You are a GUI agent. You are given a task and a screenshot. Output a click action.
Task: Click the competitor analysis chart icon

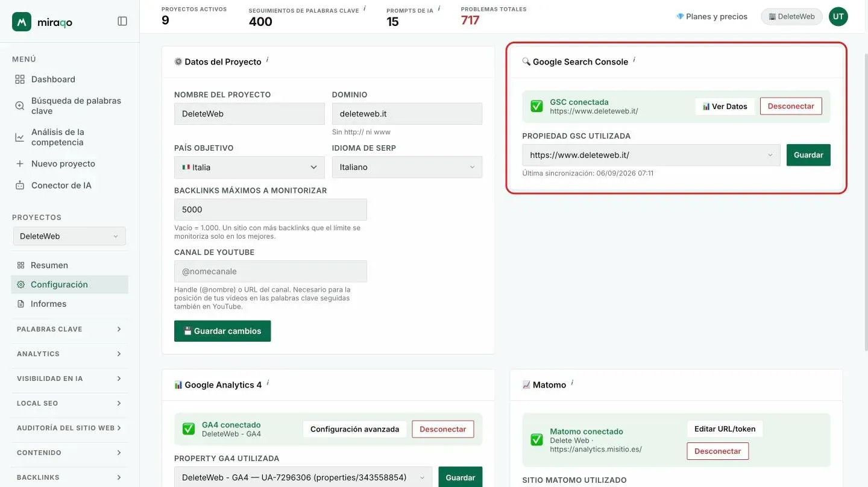(x=20, y=137)
